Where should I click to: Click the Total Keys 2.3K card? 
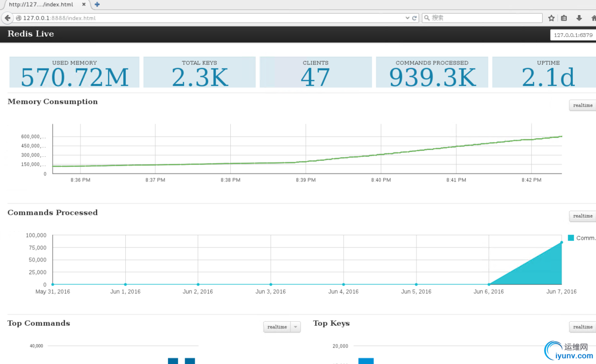coord(200,72)
